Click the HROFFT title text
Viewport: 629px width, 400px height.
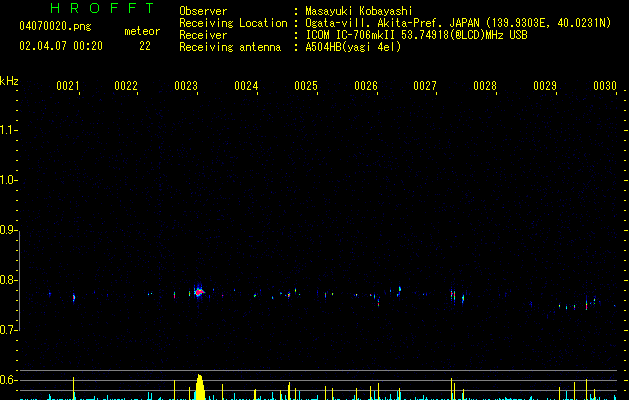(x=103, y=8)
